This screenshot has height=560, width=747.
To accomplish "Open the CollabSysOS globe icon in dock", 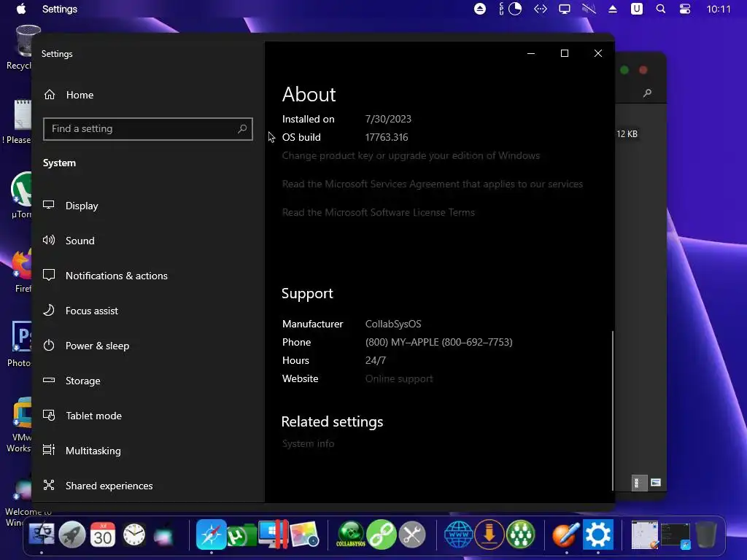I will [351, 534].
